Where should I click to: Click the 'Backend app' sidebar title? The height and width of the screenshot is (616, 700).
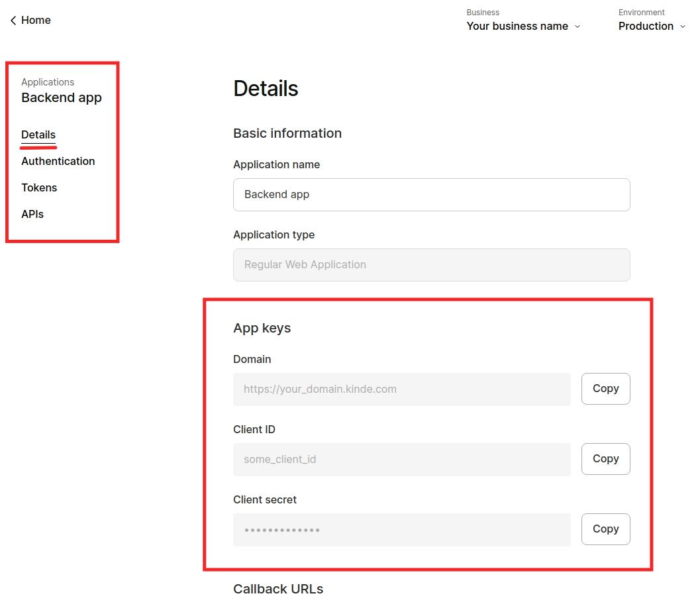point(62,97)
